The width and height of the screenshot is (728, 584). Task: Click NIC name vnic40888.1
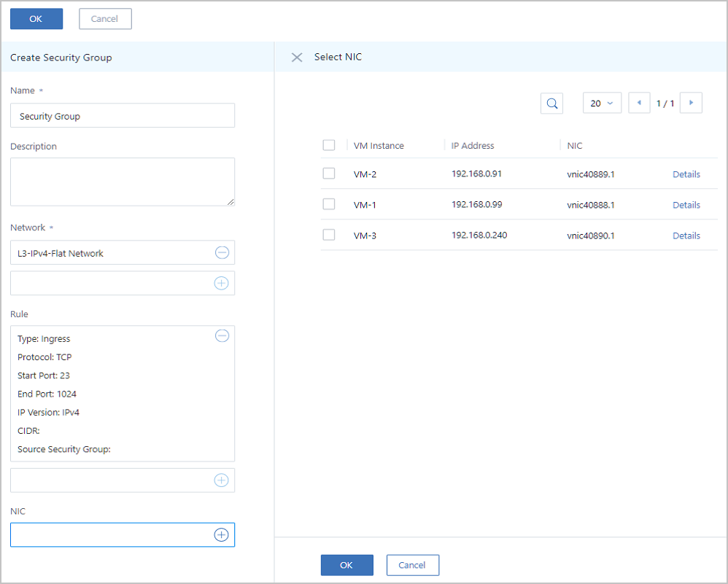click(591, 205)
